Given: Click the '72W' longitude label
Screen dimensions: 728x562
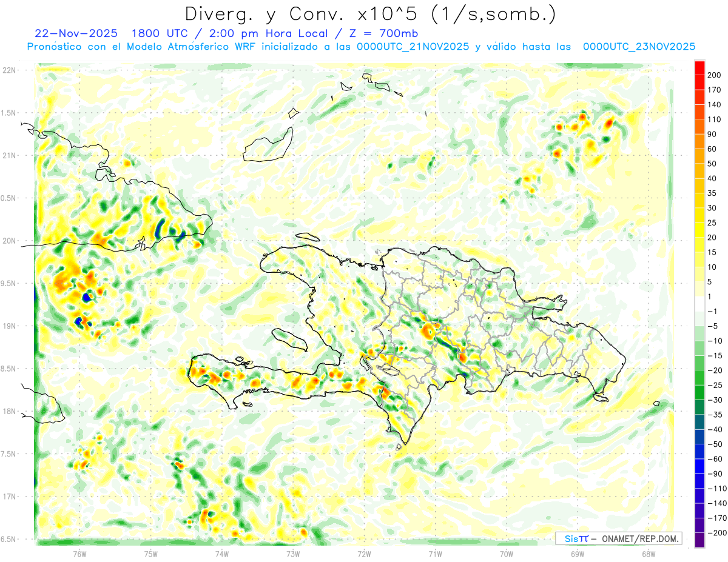Looking at the screenshot, I should click(x=364, y=554).
